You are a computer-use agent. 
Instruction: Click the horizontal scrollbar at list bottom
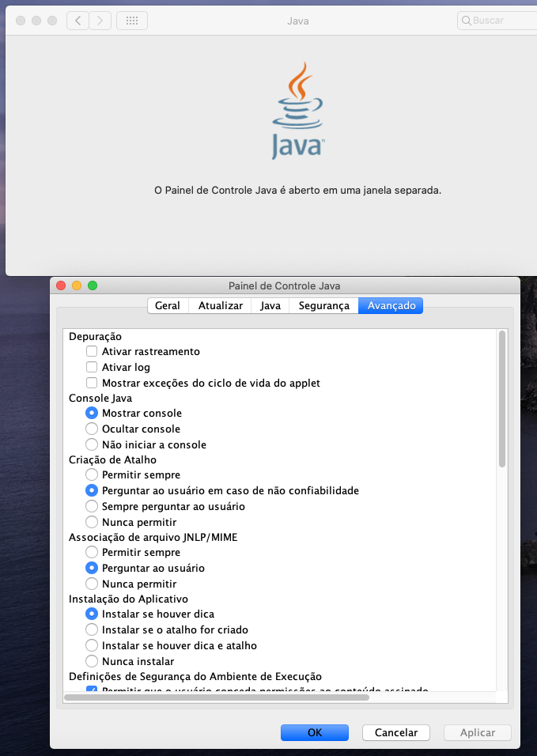(x=217, y=697)
